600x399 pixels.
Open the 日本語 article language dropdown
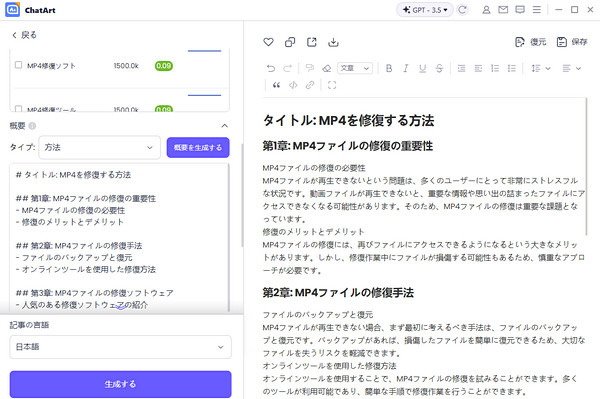click(x=120, y=347)
